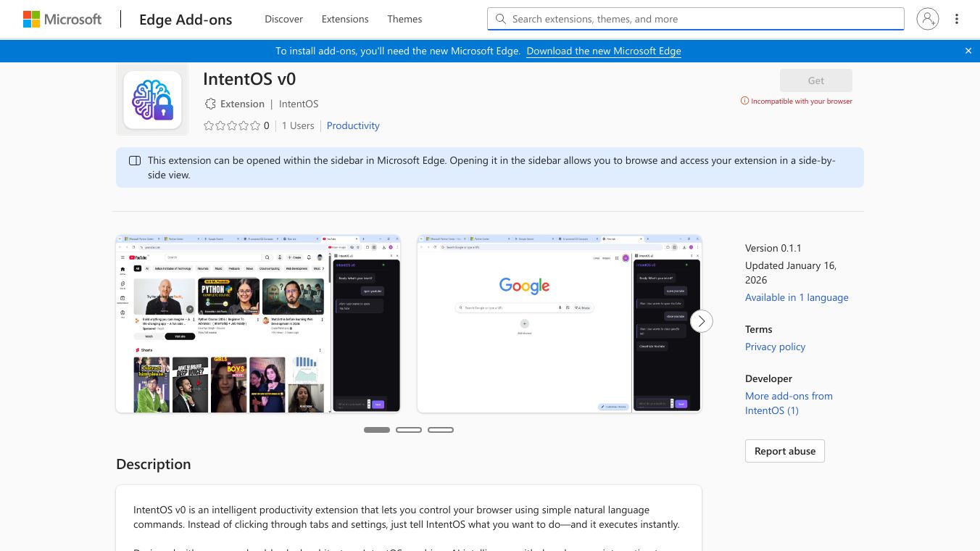Image resolution: width=980 pixels, height=551 pixels.
Task: Open the Discover tab
Action: pos(283,19)
